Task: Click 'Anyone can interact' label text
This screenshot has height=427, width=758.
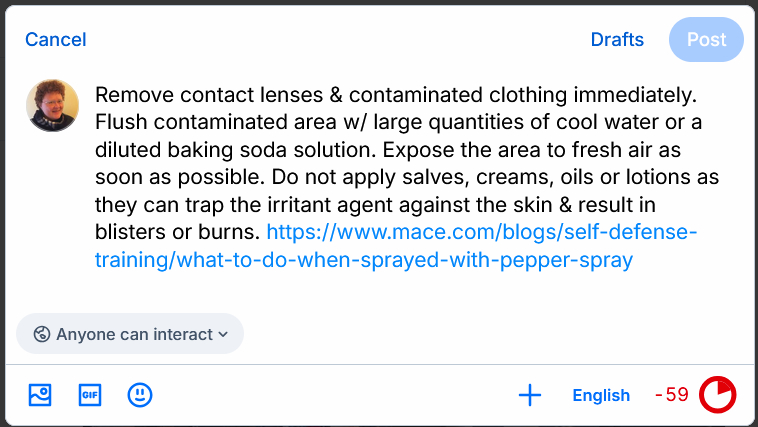Action: click(134, 334)
